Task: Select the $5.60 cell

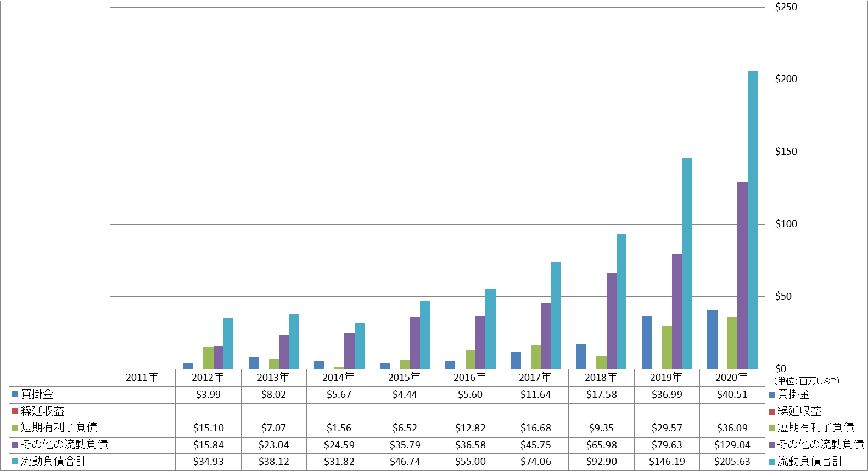Action: pos(470,394)
